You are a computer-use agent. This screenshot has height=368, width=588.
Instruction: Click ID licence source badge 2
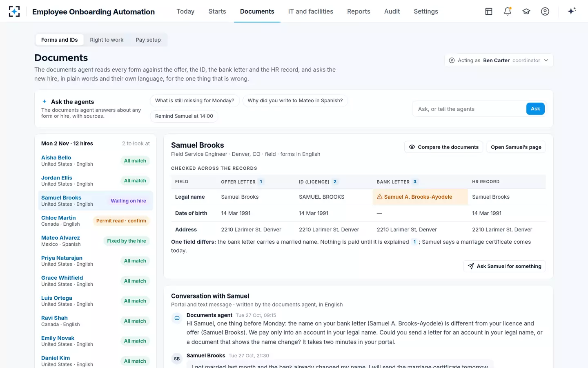point(335,182)
